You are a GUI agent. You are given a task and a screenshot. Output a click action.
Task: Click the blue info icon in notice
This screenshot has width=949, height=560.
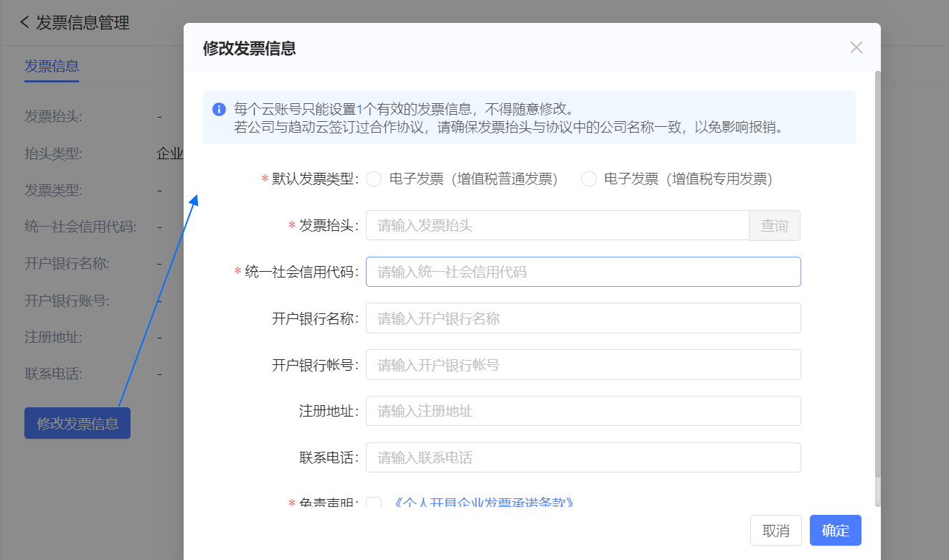coord(219,110)
